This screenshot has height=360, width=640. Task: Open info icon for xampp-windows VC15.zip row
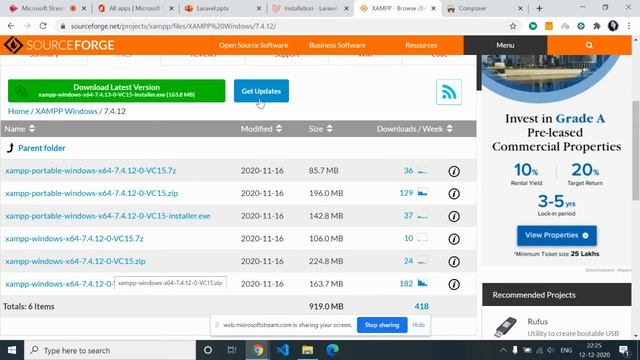[x=454, y=262]
